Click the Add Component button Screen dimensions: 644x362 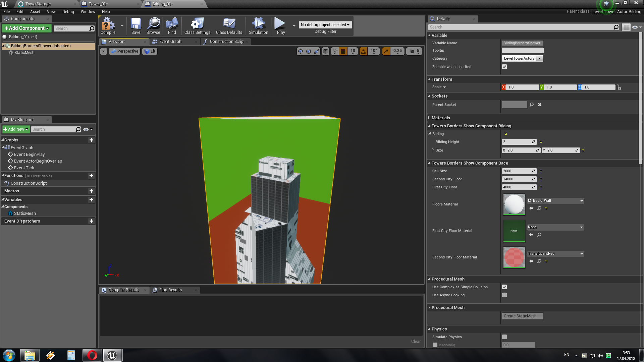point(26,28)
